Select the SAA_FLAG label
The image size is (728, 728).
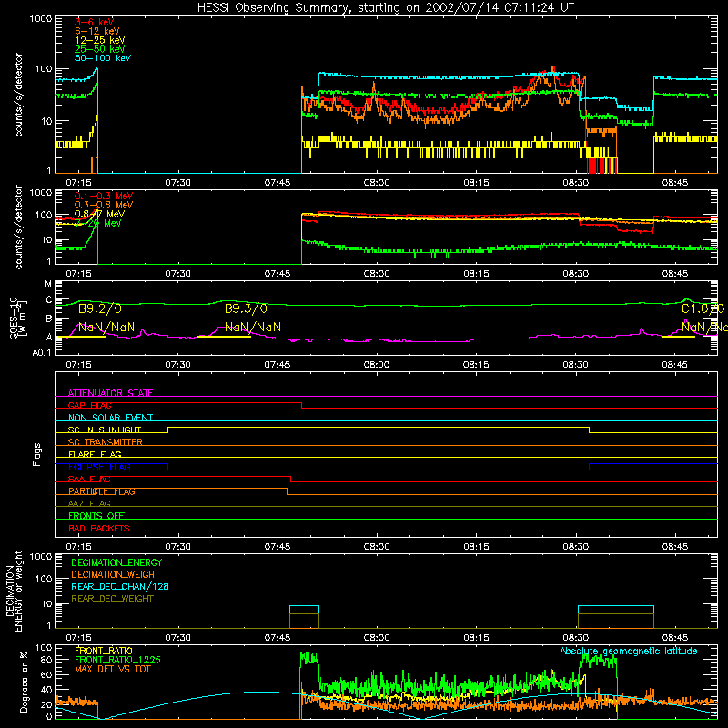point(89,479)
